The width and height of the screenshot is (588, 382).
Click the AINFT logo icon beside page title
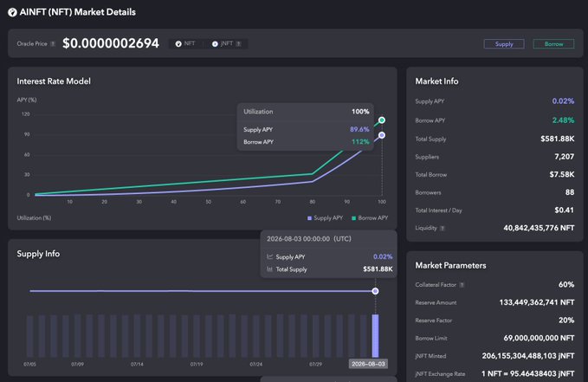tap(12, 12)
